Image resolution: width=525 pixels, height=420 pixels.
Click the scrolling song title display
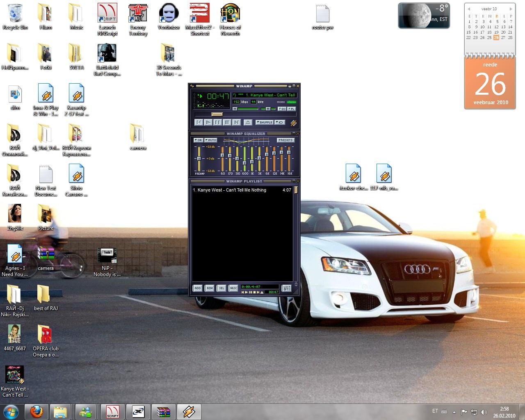click(x=265, y=95)
